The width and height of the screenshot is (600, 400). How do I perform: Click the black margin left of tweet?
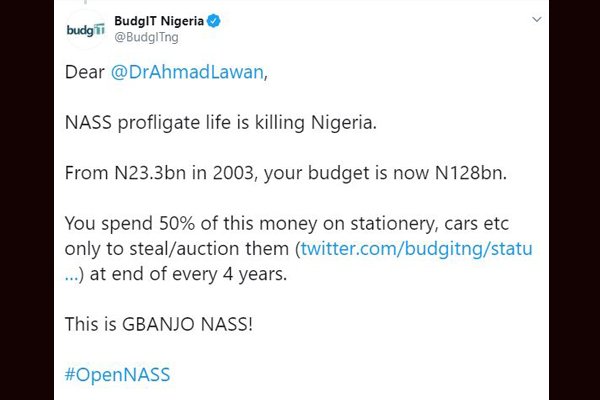coord(27,200)
